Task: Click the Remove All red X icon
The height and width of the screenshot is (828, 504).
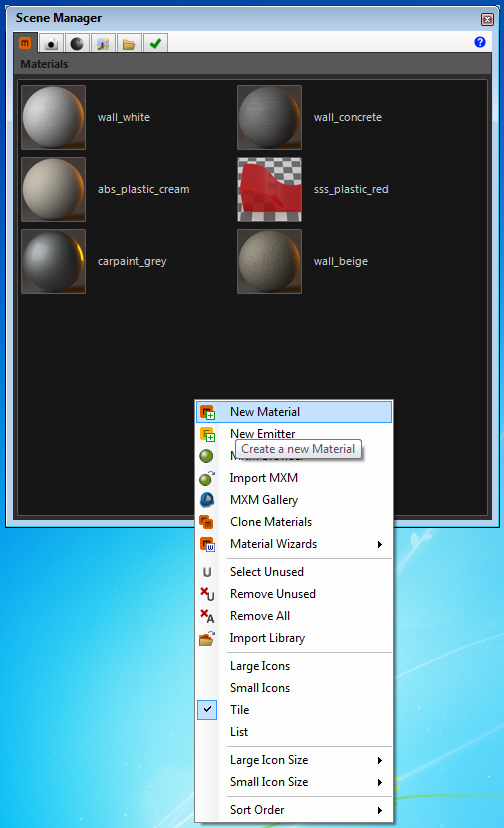Action: pyautogui.click(x=207, y=616)
